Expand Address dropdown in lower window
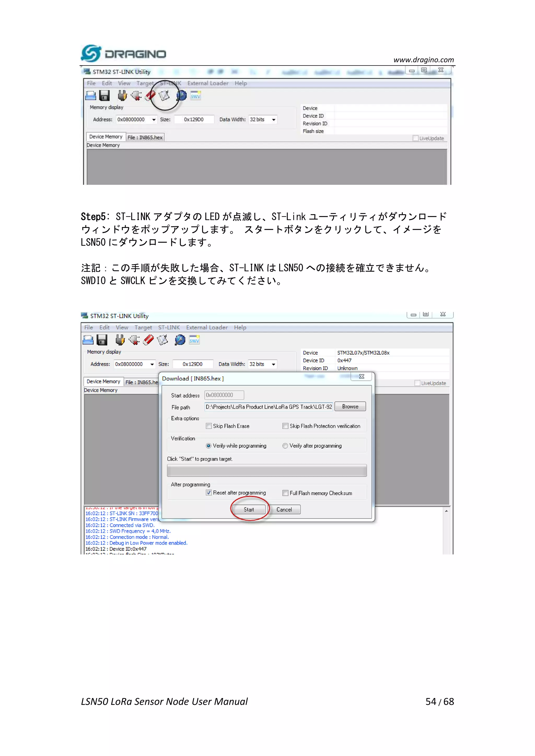535x756 pixels. coord(152,364)
